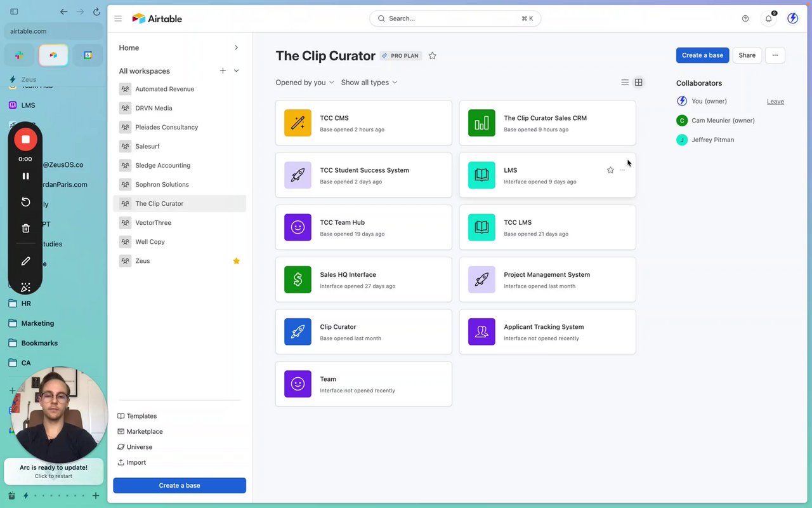Open LMS tile more options
This screenshot has width=812, height=508.
622,170
